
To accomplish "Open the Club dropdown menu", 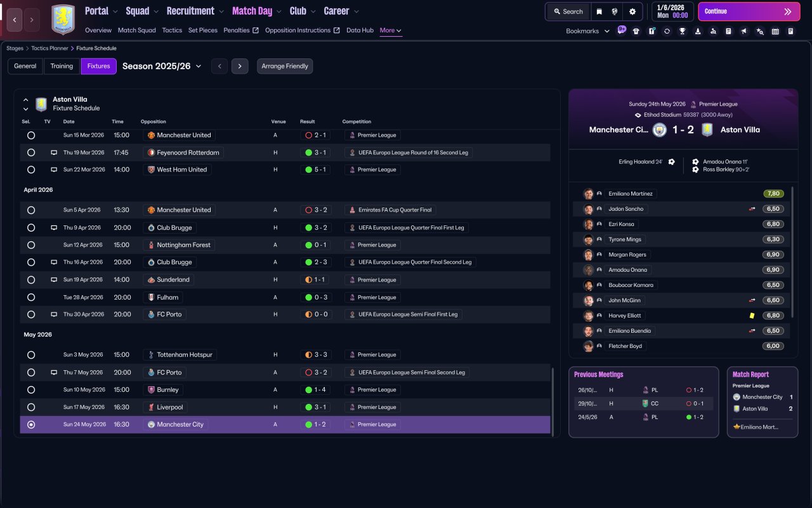I will click(303, 11).
